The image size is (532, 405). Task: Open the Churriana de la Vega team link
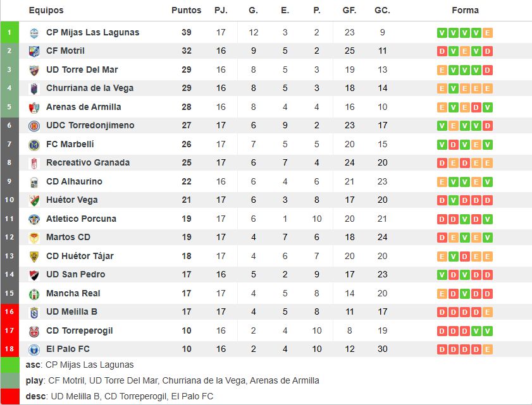[x=90, y=88]
